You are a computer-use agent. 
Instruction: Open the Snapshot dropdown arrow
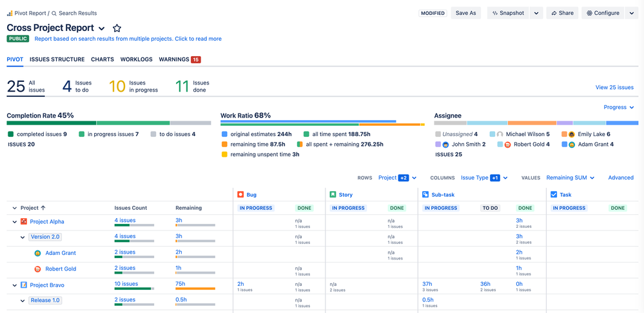[536, 13]
